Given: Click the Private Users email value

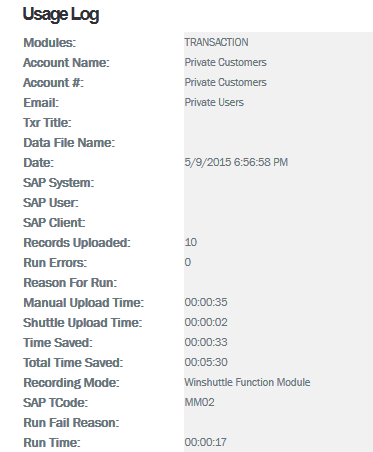Looking at the screenshot, I should coord(214,102).
